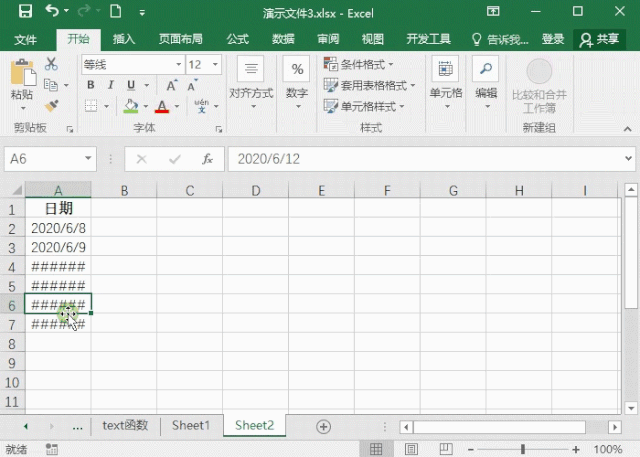
Task: Switch to the text函数 sheet tab
Action: coord(125,426)
